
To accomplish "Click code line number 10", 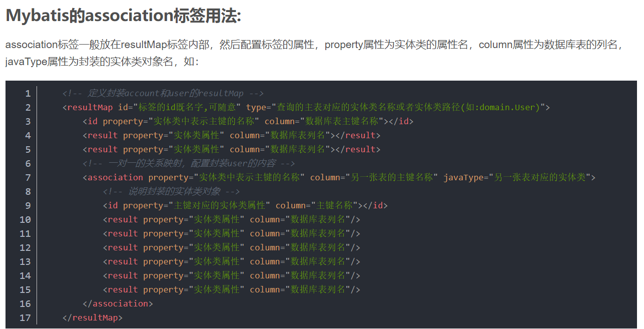I will point(25,219).
